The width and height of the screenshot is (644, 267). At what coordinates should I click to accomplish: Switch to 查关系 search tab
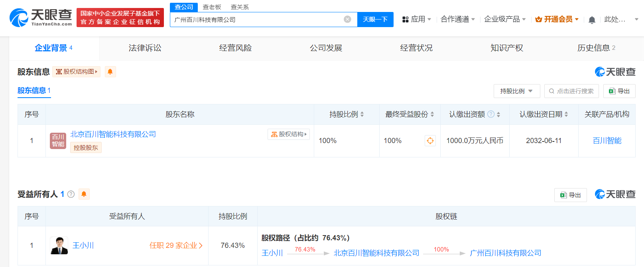pyautogui.click(x=240, y=7)
